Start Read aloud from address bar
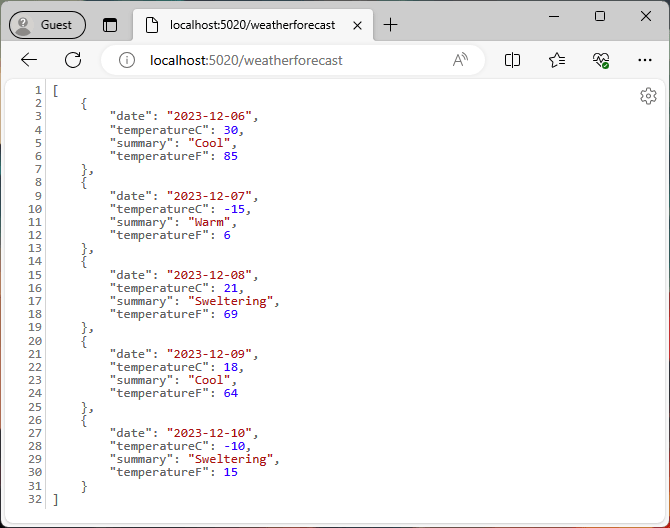 (460, 60)
